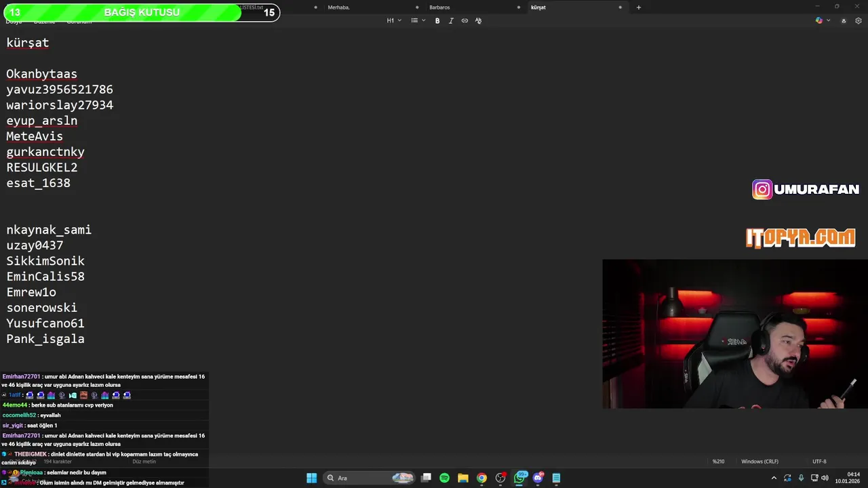Toggle bold formatting in Notepad toolbar
The height and width of the screenshot is (488, 868).
point(437,21)
